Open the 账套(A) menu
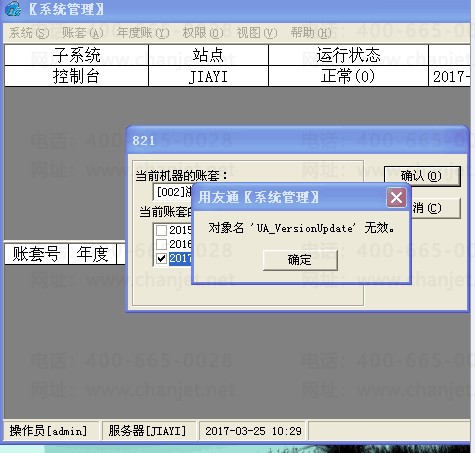Image resolution: width=475 pixels, height=453 pixels. tap(83, 33)
